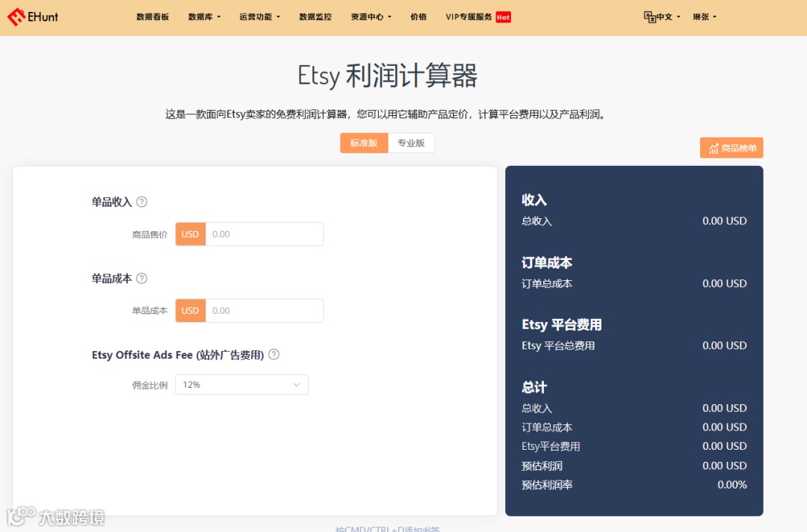Click the 商品榜单 button

[732, 148]
